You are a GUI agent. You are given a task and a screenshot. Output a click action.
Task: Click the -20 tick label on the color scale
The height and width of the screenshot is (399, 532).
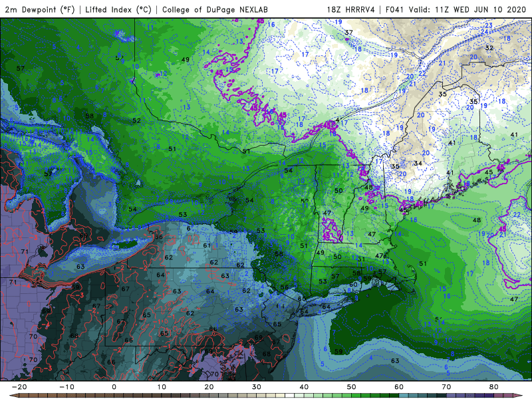pos(19,387)
